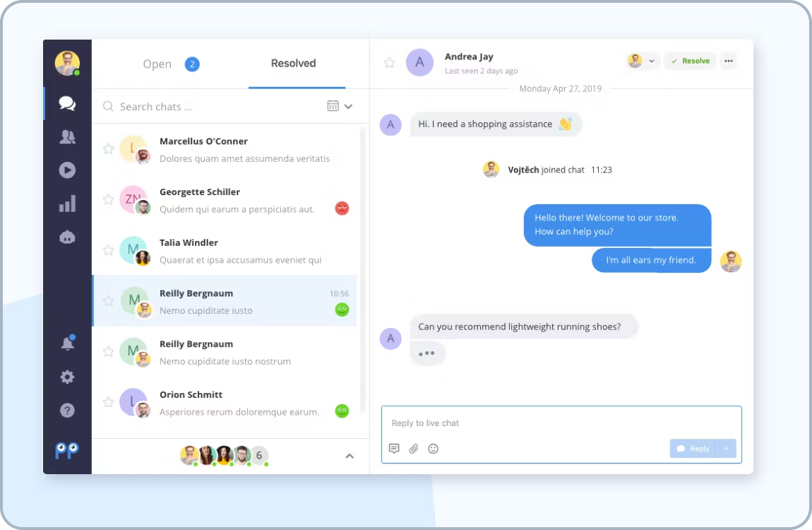This screenshot has height=530, width=812.
Task: Star the Reilly Bergnaum 10:56 chat
Action: (x=108, y=300)
